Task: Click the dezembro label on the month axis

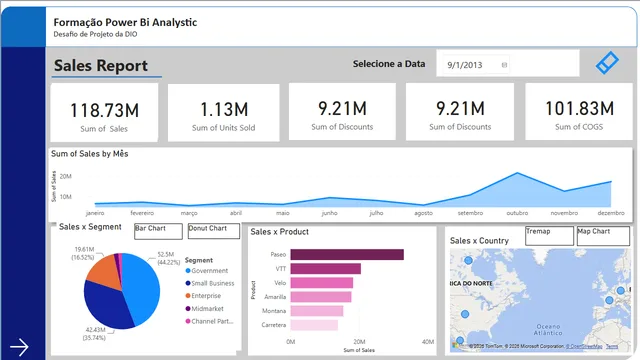Action: tap(611, 213)
